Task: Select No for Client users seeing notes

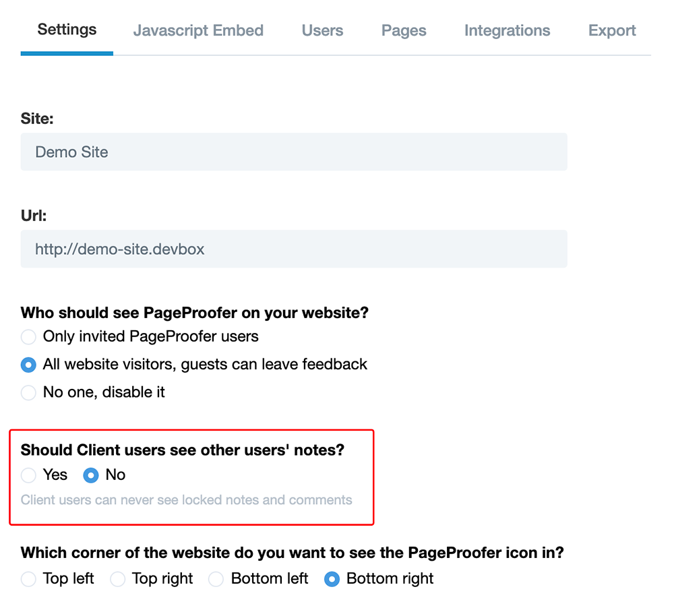Action: 91,475
